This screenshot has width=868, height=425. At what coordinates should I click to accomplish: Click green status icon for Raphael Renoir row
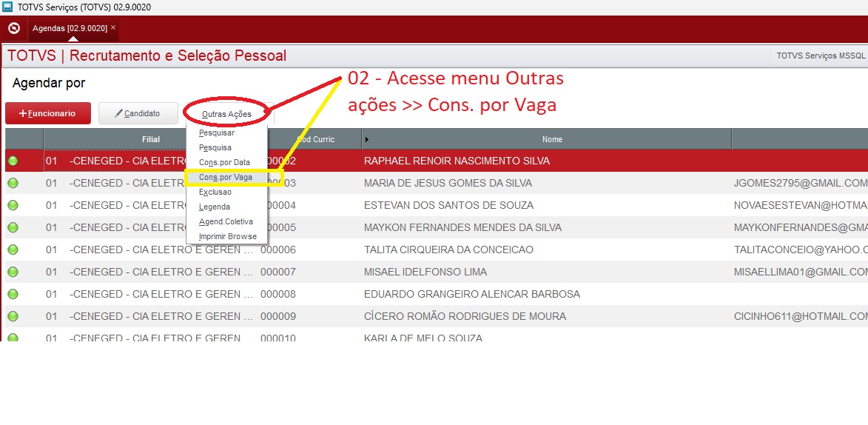13,161
